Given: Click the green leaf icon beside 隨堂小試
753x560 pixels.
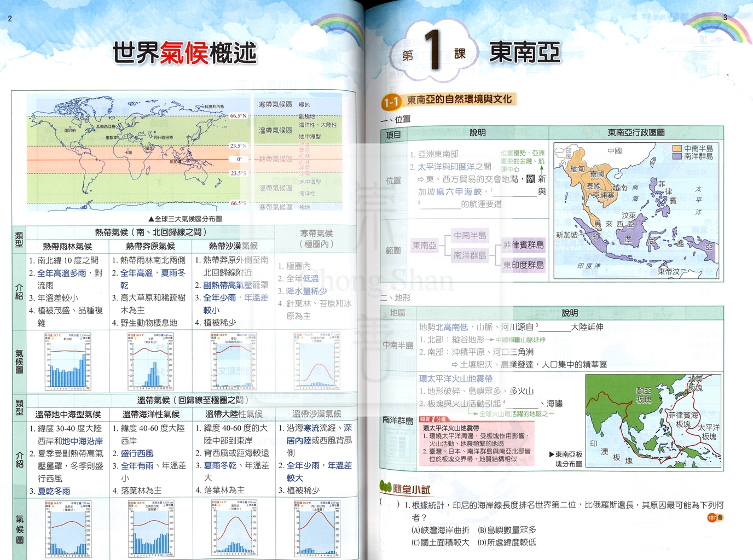Looking at the screenshot, I should click(x=386, y=487).
